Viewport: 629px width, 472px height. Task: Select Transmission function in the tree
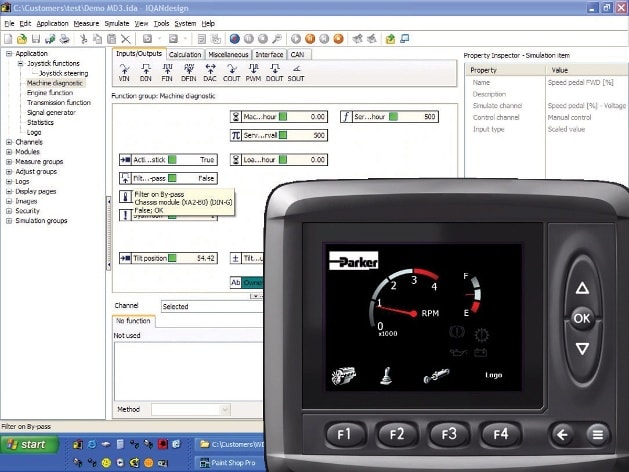point(59,103)
